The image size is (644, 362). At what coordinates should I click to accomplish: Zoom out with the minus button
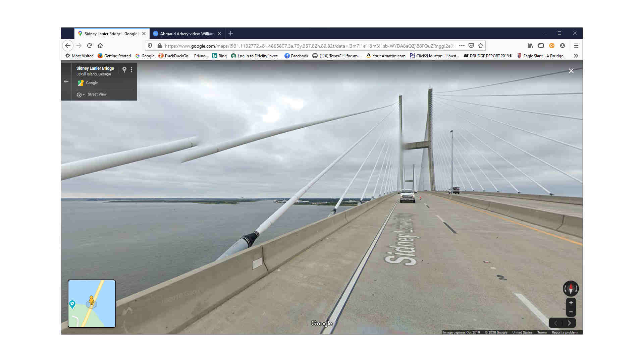coord(571,312)
